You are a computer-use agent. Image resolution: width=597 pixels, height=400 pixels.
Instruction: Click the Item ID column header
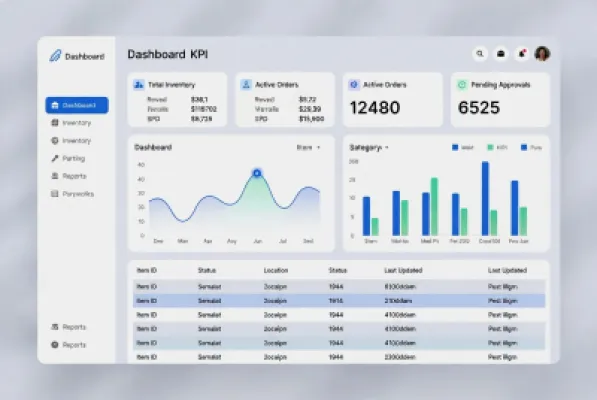click(x=147, y=270)
